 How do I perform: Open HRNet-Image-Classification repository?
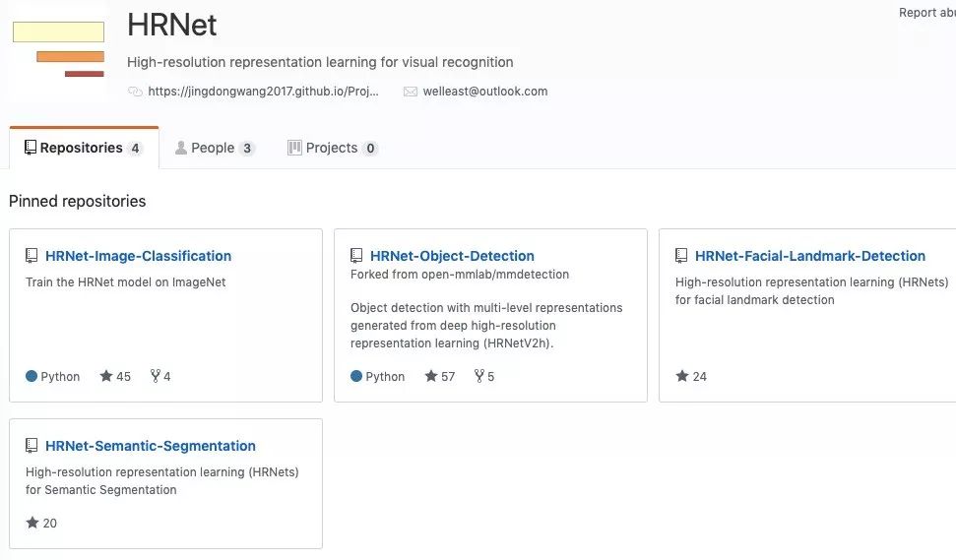(x=138, y=256)
